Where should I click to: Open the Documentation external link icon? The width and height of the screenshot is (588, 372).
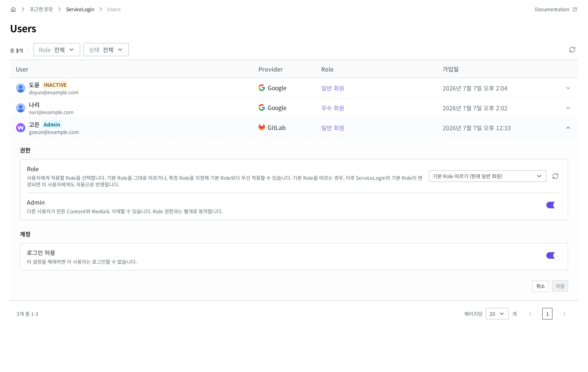click(x=575, y=9)
